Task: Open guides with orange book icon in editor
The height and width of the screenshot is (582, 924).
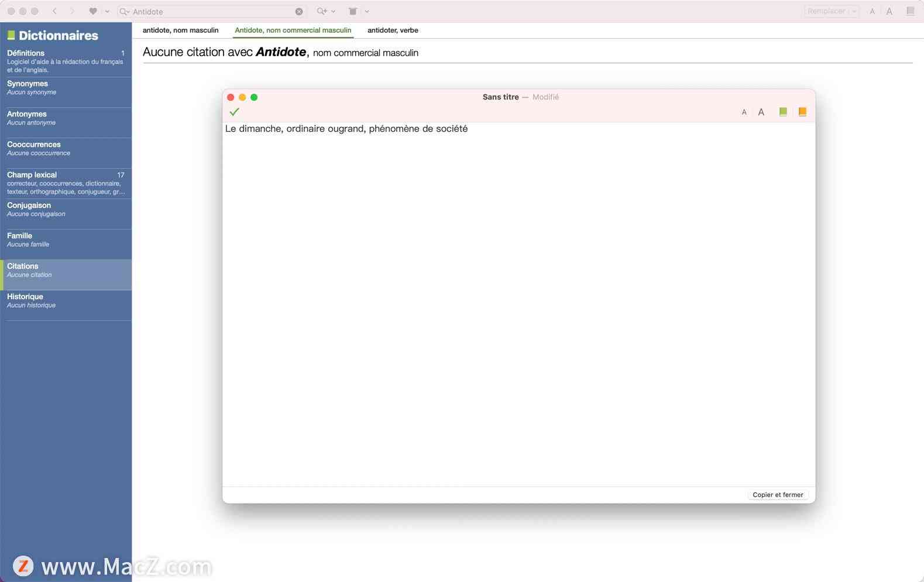Action: coord(802,112)
